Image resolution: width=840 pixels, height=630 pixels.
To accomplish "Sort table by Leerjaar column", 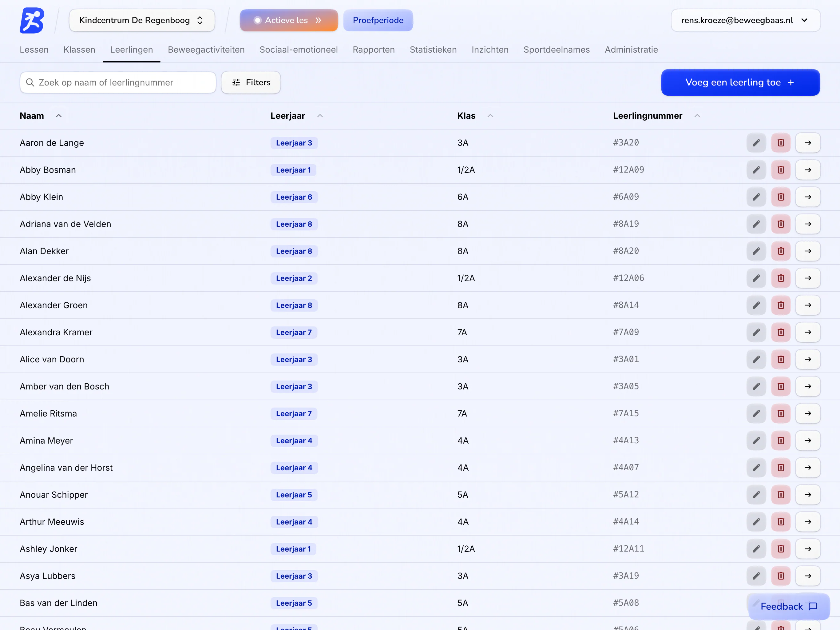I will coord(297,116).
